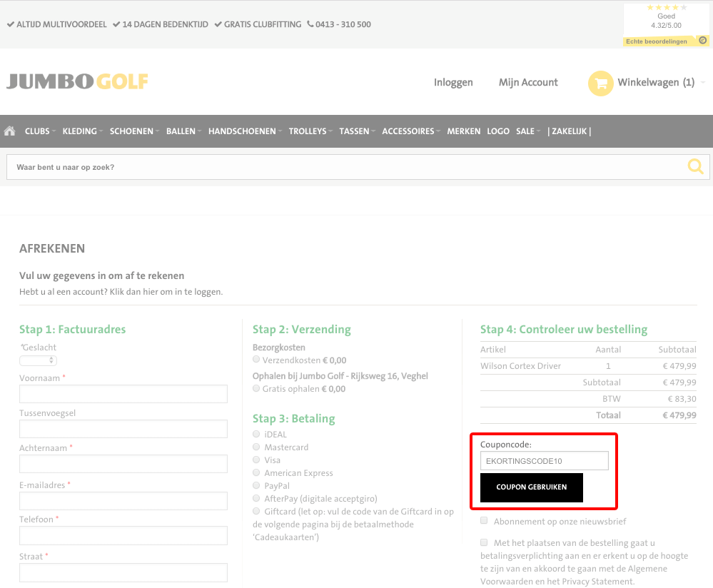Open Mijn Account
This screenshot has width=713, height=588.
(x=528, y=82)
